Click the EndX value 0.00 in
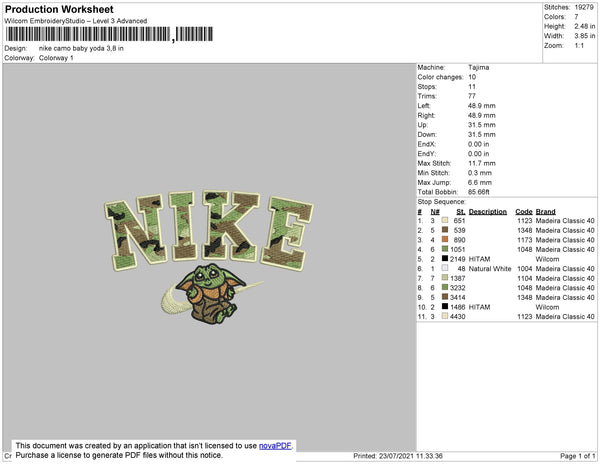 [478, 144]
